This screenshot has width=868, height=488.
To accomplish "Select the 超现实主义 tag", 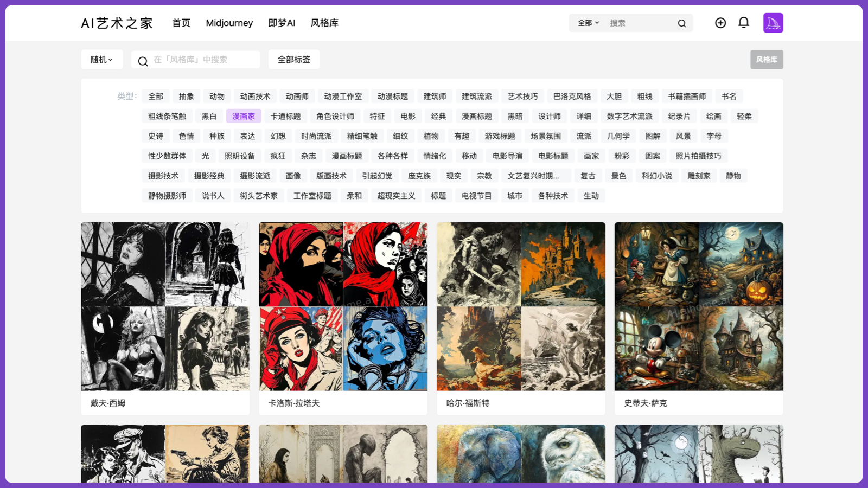I will point(397,196).
